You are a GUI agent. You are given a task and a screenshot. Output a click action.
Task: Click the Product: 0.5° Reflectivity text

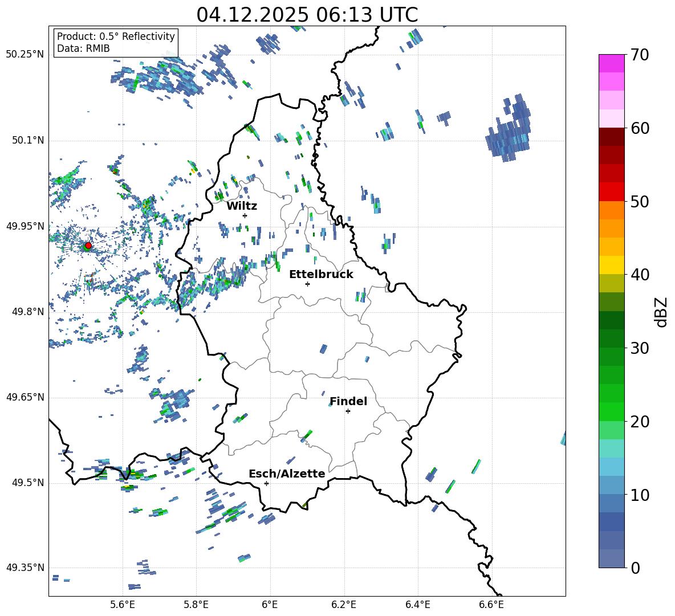click(116, 36)
